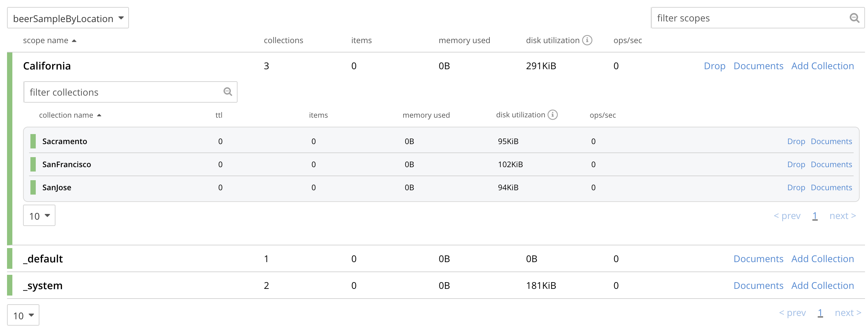Click the filter scopes search icon
The height and width of the screenshot is (336, 868).
click(x=854, y=18)
